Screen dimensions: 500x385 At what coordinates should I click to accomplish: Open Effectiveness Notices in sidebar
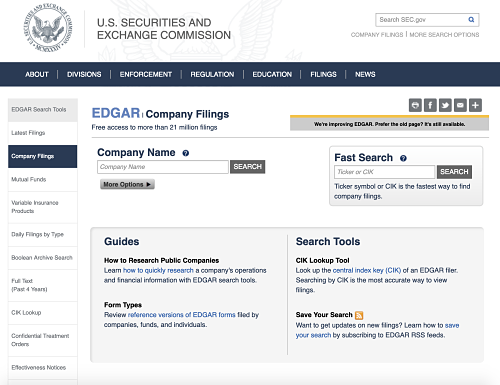[x=43, y=368]
